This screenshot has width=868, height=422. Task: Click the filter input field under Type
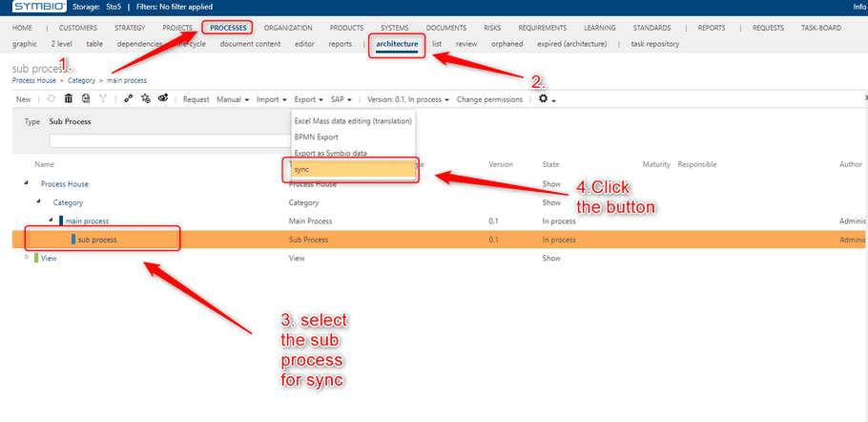click(x=170, y=141)
